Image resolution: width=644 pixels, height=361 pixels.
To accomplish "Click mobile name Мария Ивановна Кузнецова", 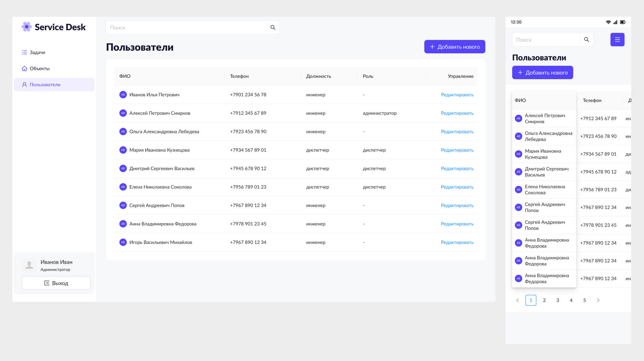I will 543,154.
